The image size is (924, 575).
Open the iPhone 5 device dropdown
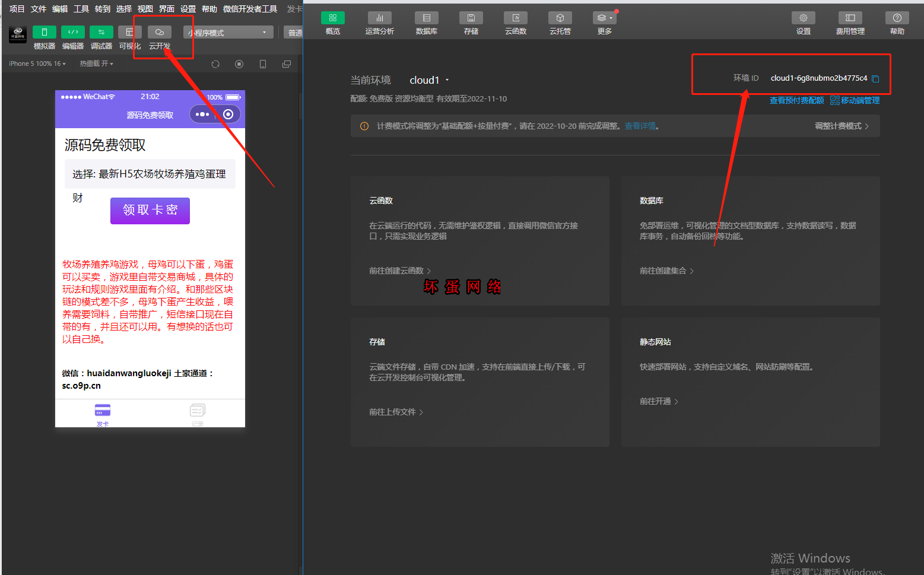point(37,63)
